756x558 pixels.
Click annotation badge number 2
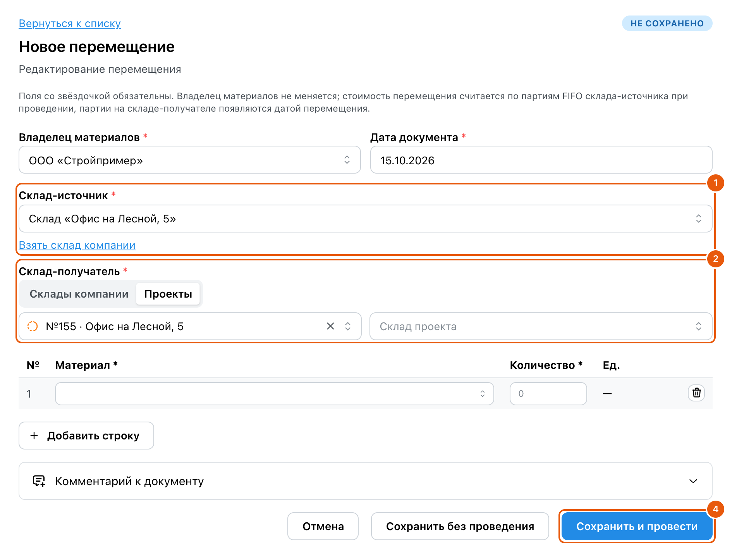(x=715, y=258)
